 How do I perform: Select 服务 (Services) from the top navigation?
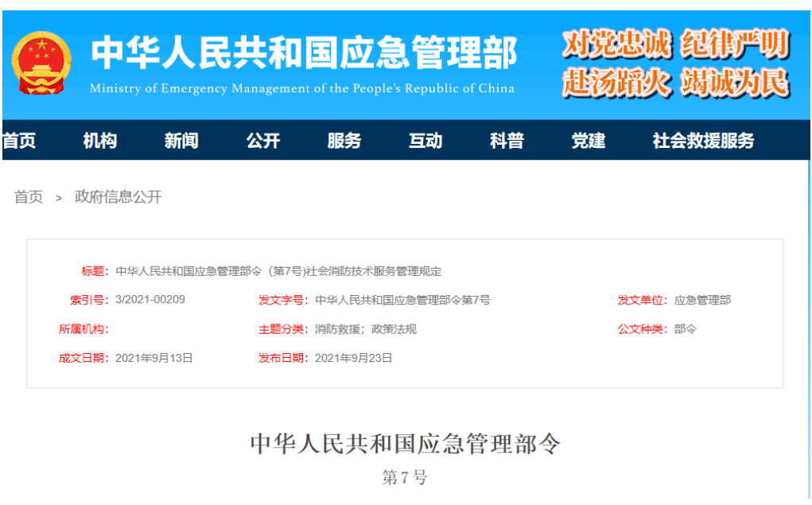coord(344,141)
